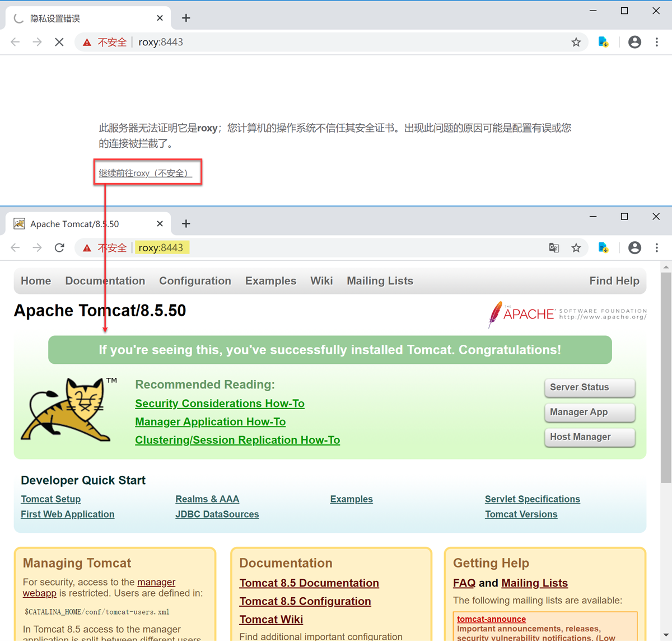Click forward arrow in top browser window
Image resolution: width=672 pixels, height=642 pixels.
tap(37, 42)
